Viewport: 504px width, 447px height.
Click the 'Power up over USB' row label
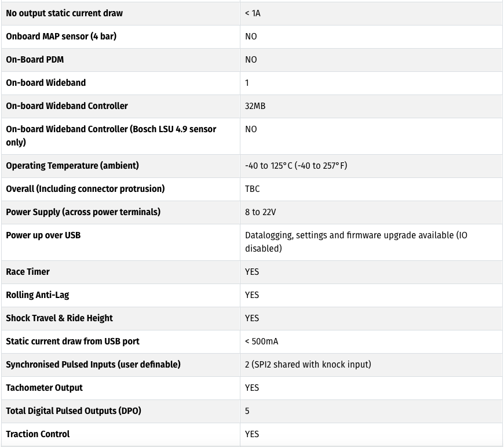coord(43,235)
